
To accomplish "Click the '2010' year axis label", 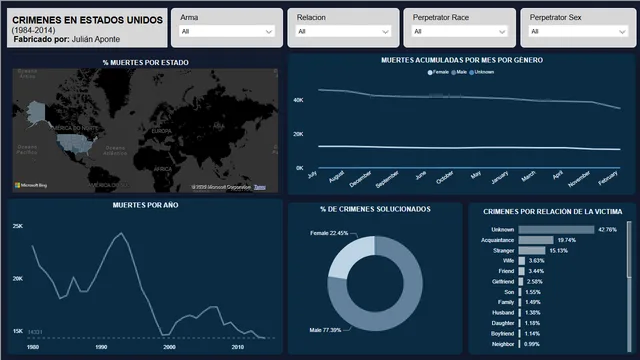I will click(238, 347).
